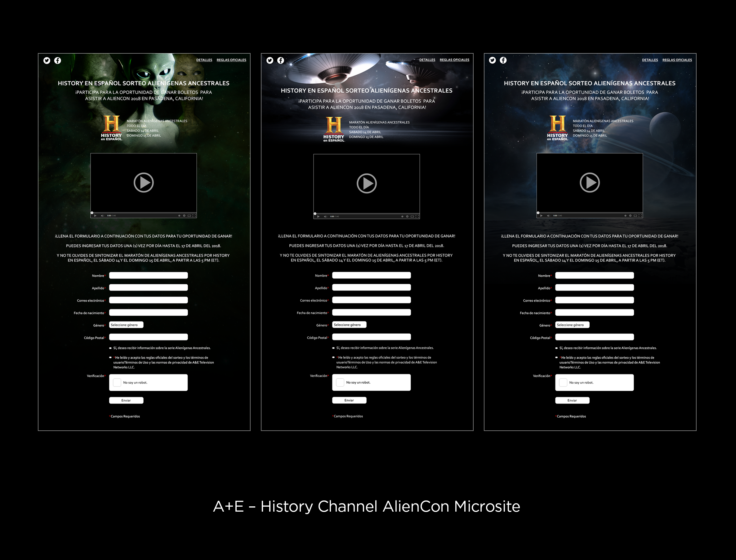
Task: Open DETALLES in the alien mockup header
Action: (204, 60)
